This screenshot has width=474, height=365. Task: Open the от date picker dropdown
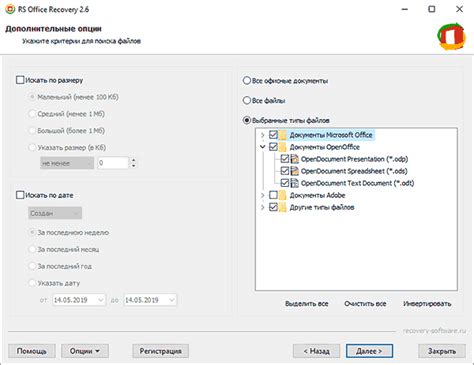click(x=101, y=300)
